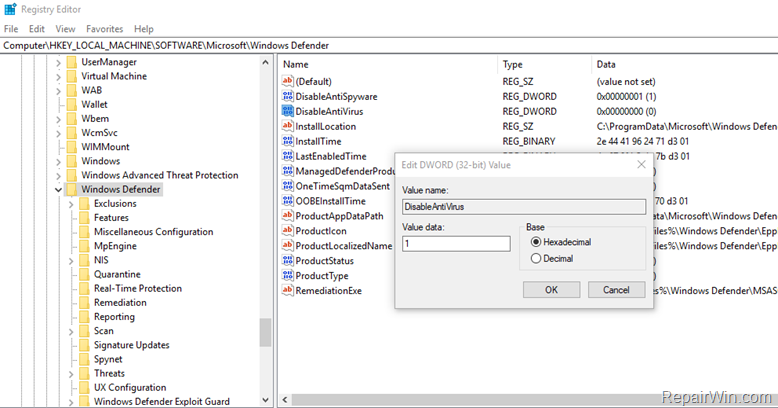
Task: Click the ProductType DWORD icon
Action: (x=287, y=275)
